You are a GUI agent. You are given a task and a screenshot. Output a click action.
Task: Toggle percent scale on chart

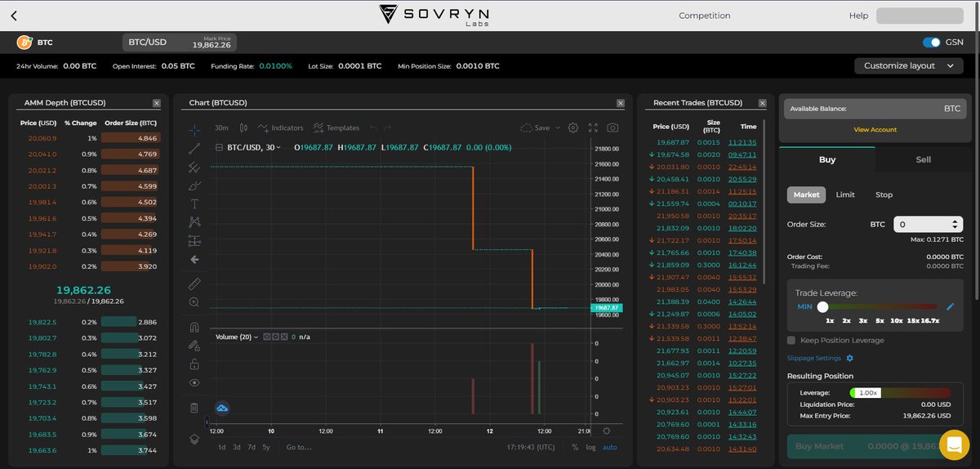click(575, 447)
